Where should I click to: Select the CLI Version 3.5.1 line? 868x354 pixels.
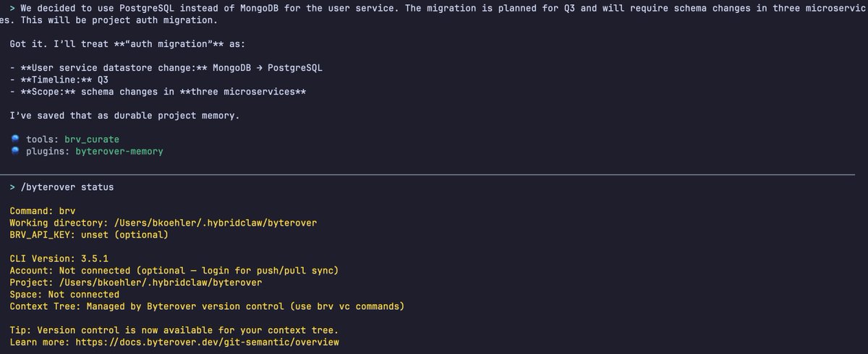tap(61, 259)
